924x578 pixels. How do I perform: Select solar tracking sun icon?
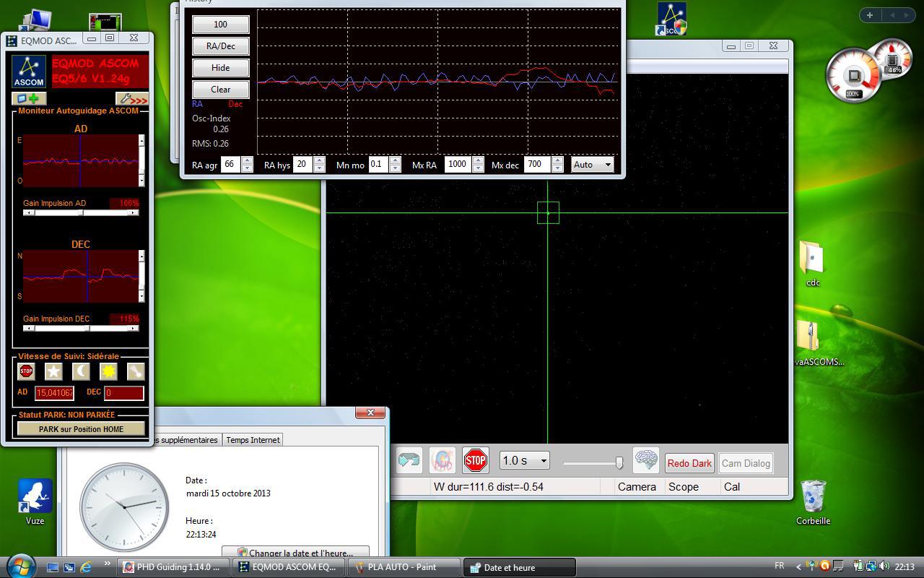click(x=108, y=371)
